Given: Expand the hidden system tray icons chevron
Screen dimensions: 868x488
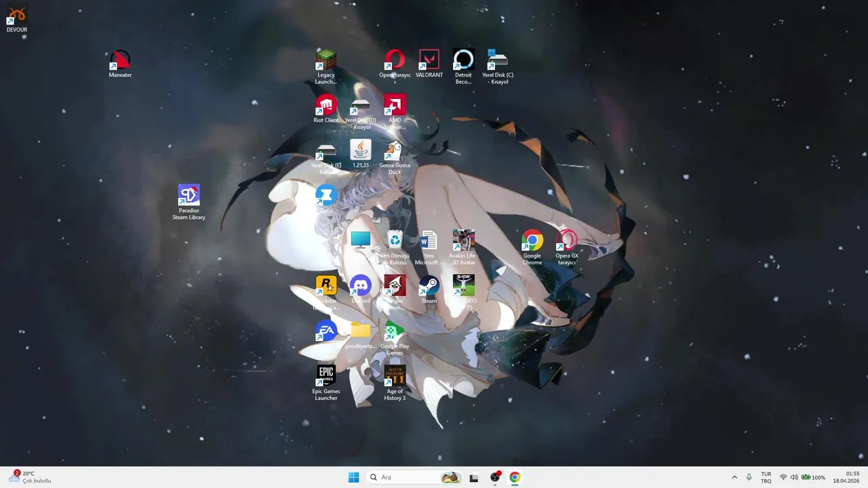Looking at the screenshot, I should pyautogui.click(x=734, y=477).
